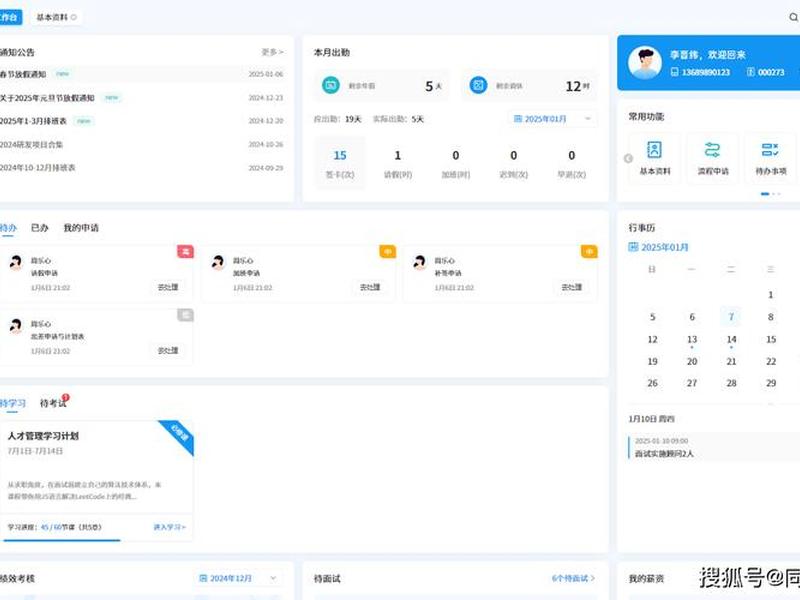This screenshot has height=600, width=800.
Task: Click the user avatar in welcome banner
Action: (x=645, y=62)
